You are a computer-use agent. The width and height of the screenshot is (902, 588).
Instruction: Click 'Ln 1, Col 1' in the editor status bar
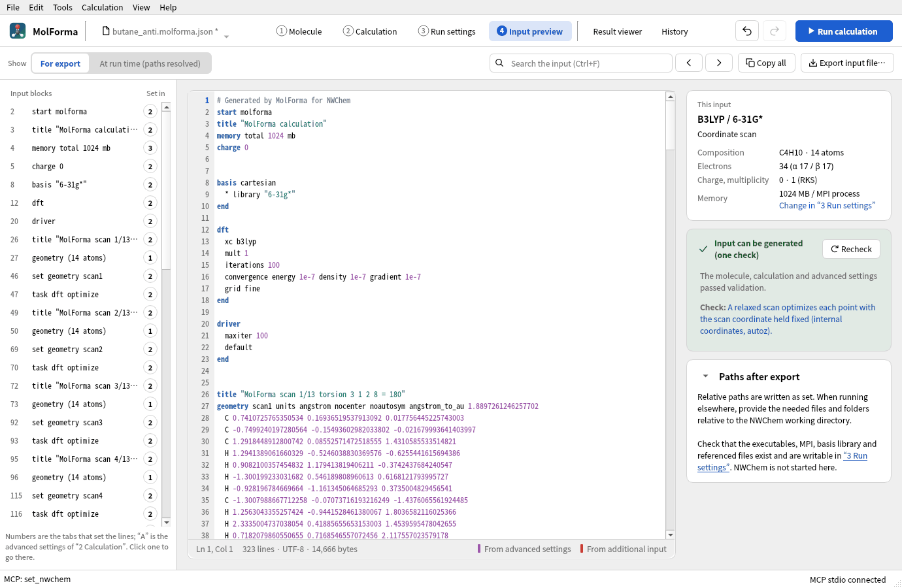pos(214,549)
